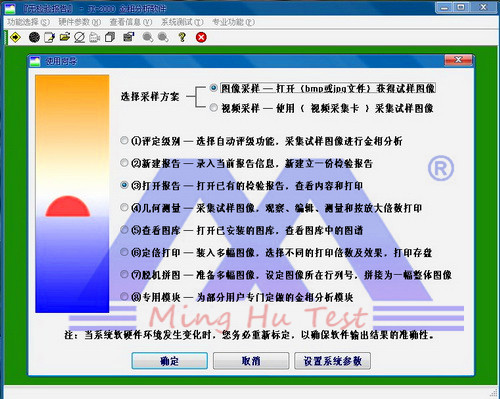Click the yellow diamond arrow wizard icon

coord(15,37)
